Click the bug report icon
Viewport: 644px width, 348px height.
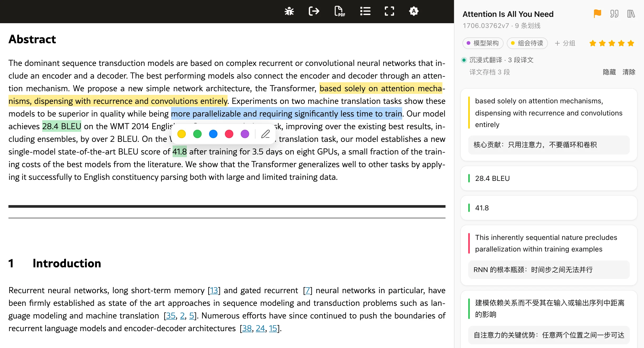pyautogui.click(x=289, y=11)
